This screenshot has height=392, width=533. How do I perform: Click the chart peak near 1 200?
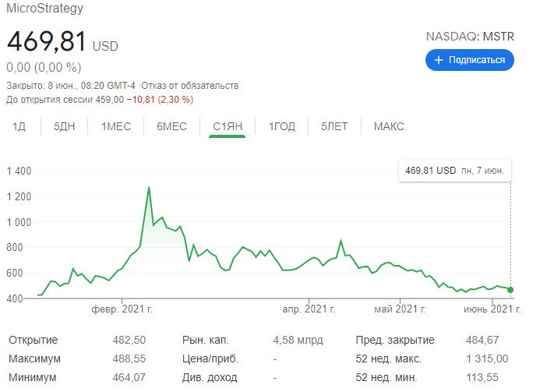149,188
